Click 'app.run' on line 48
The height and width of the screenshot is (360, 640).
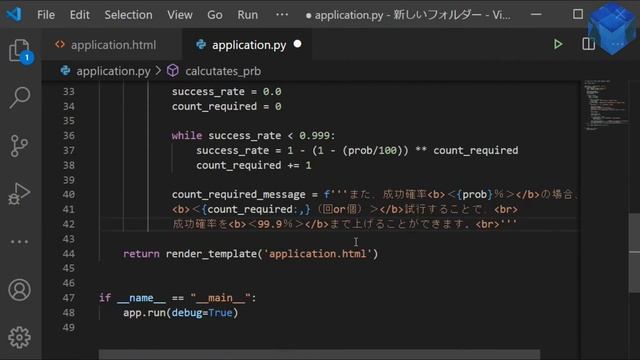[x=144, y=313]
